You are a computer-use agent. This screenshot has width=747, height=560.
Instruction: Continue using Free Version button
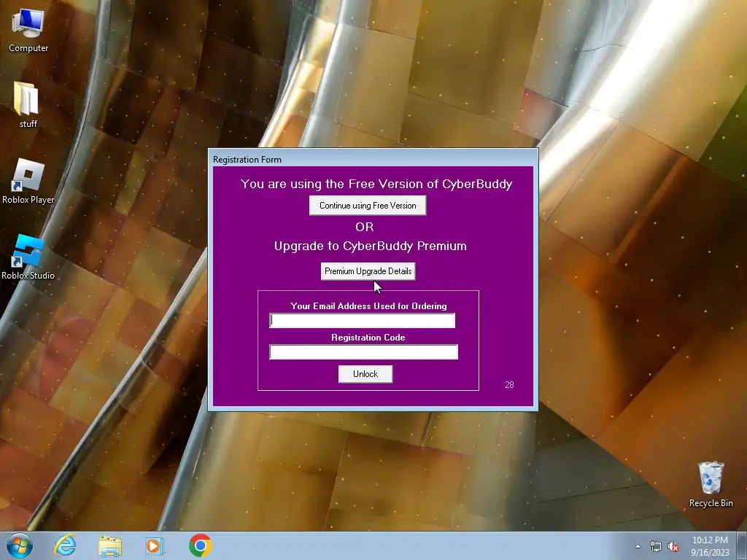click(368, 206)
